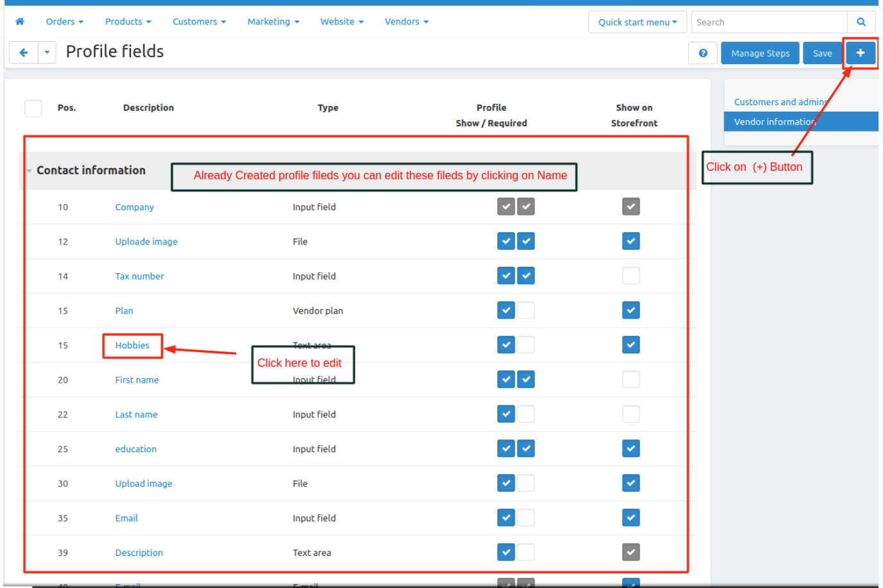Click the Manage Steps button
Image resolution: width=883 pixels, height=588 pixels.
(760, 53)
